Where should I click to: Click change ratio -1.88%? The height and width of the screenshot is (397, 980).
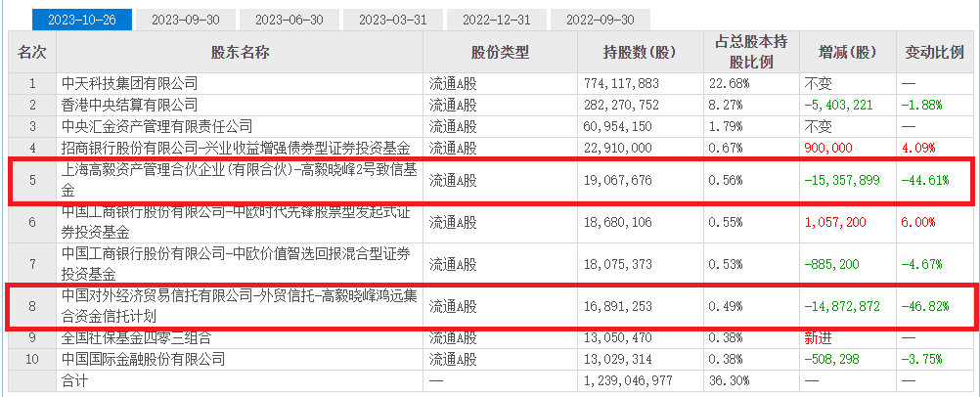tap(921, 105)
